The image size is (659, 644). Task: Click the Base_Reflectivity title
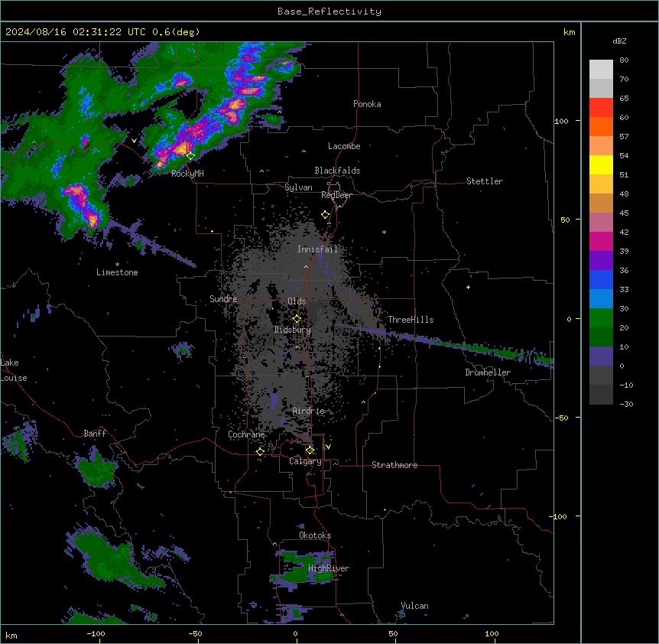tap(329, 11)
